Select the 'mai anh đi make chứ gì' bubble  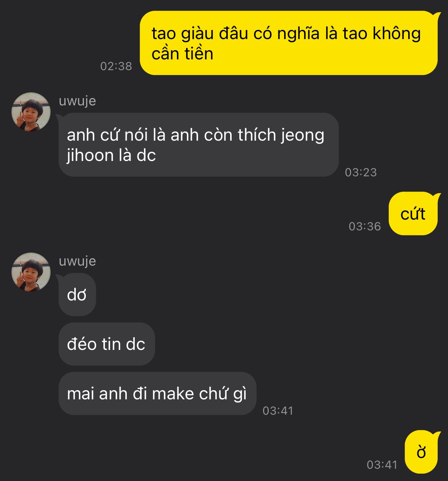(x=157, y=393)
